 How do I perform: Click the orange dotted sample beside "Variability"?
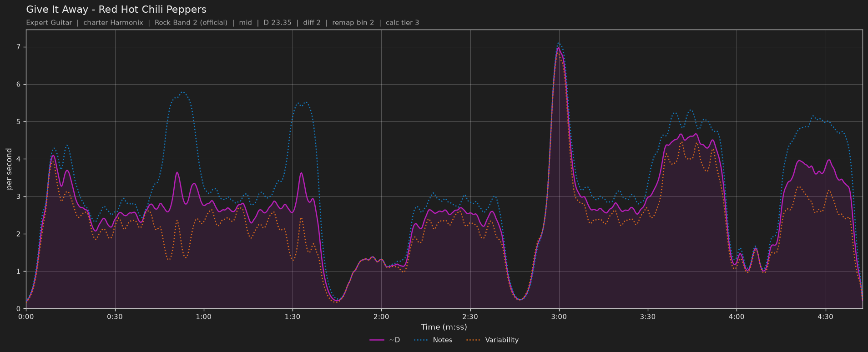pos(474,340)
